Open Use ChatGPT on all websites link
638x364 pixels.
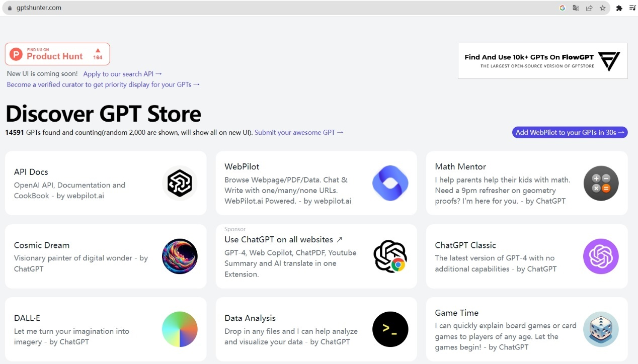(283, 240)
